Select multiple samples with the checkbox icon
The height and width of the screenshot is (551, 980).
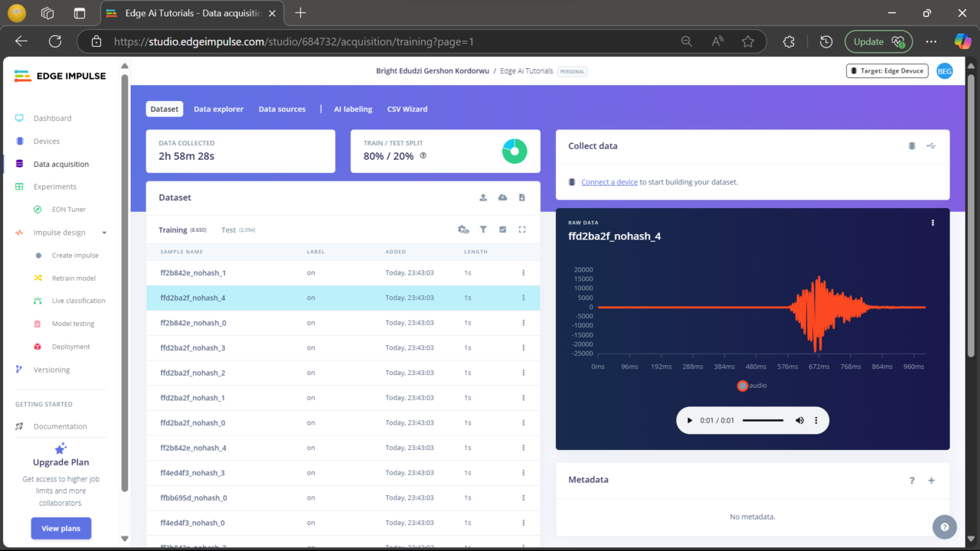(x=501, y=229)
